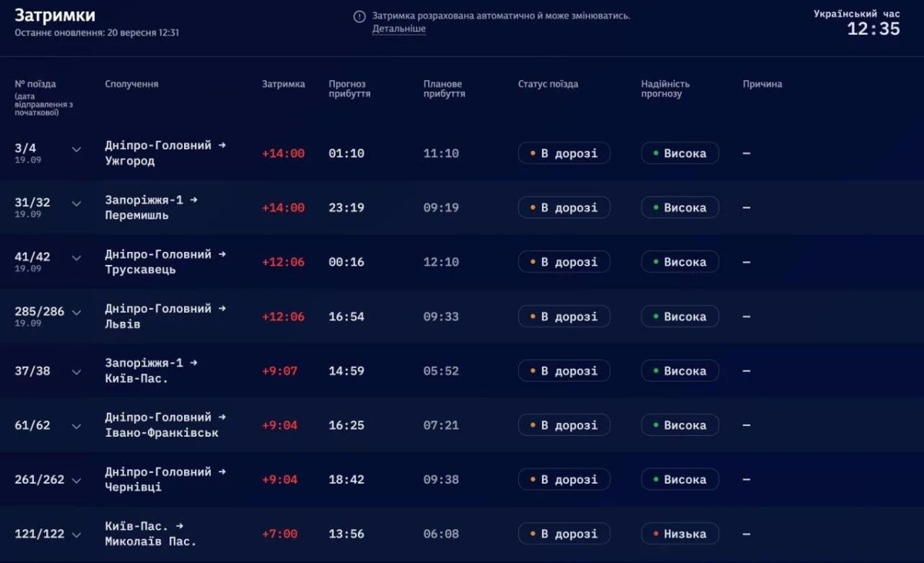
Task: Select the Дніпро-Головний → Трускавець route
Action: tap(166, 262)
